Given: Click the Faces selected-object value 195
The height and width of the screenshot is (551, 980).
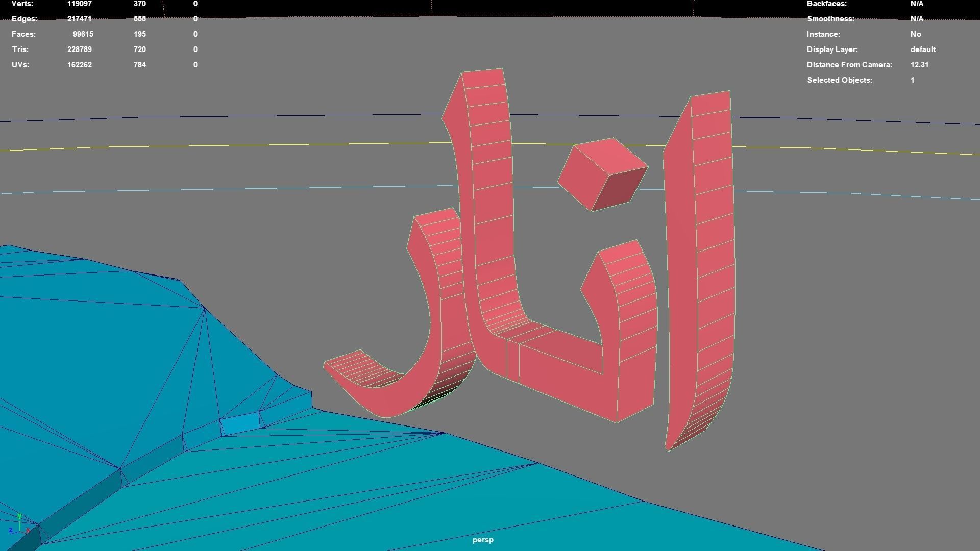Looking at the screenshot, I should (139, 34).
